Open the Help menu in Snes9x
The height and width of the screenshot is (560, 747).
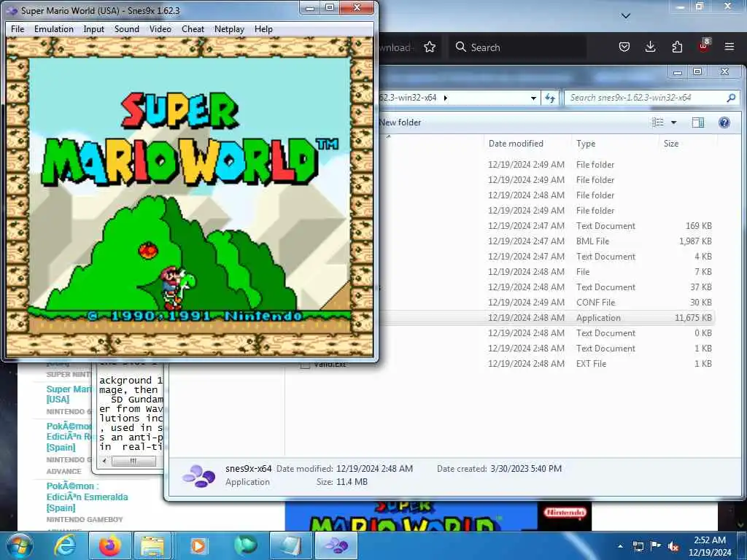click(x=263, y=29)
